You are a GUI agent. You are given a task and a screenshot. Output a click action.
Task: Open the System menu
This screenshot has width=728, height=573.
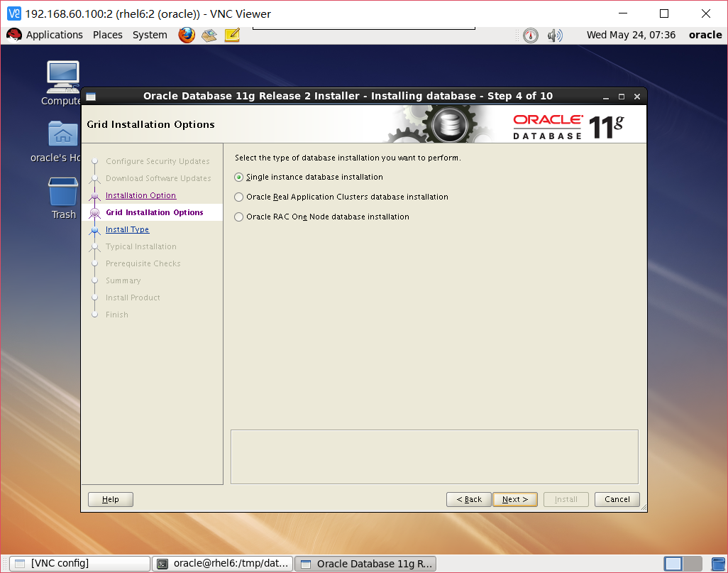149,35
